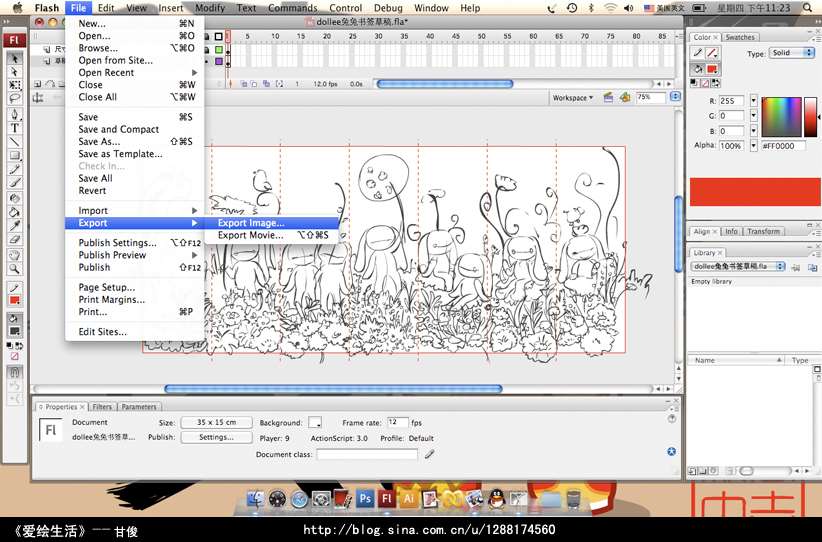Click the hex color field #FF0000
822x542 pixels.
pyautogui.click(x=783, y=146)
